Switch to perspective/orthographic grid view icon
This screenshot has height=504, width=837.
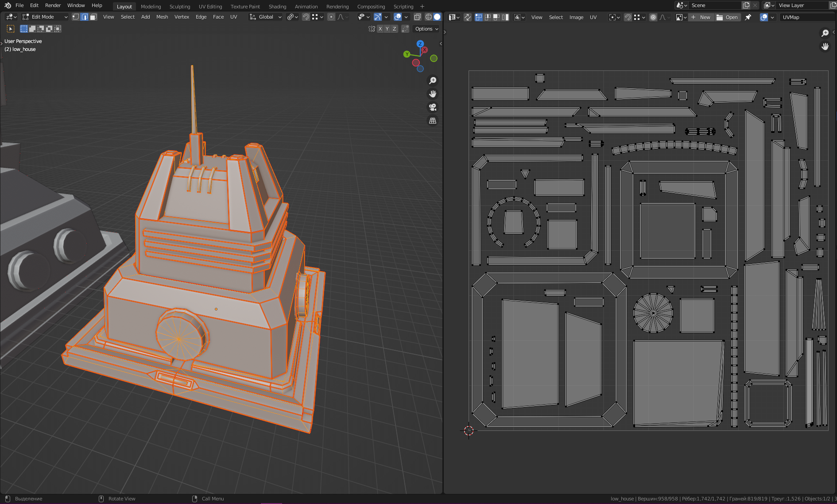[433, 120]
